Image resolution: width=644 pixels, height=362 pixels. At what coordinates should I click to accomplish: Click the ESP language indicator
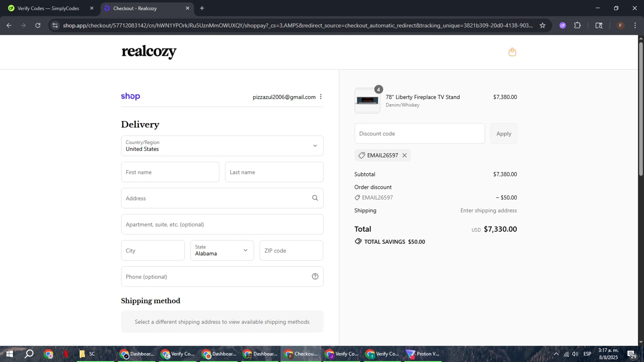[587, 354]
